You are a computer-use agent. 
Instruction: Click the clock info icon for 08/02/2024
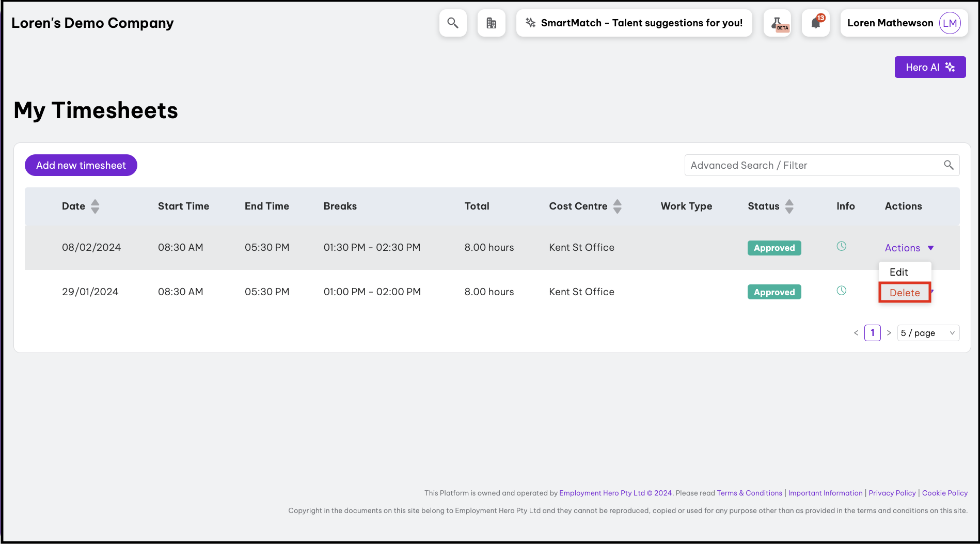point(841,247)
